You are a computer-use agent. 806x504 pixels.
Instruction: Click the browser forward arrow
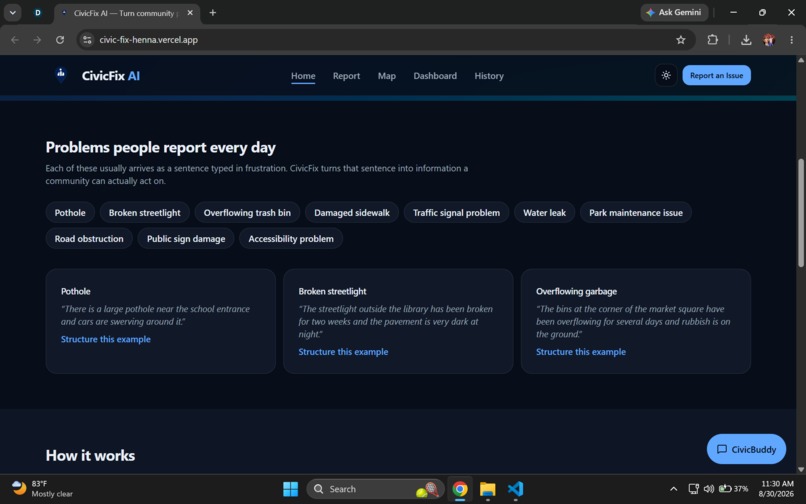[x=37, y=40]
